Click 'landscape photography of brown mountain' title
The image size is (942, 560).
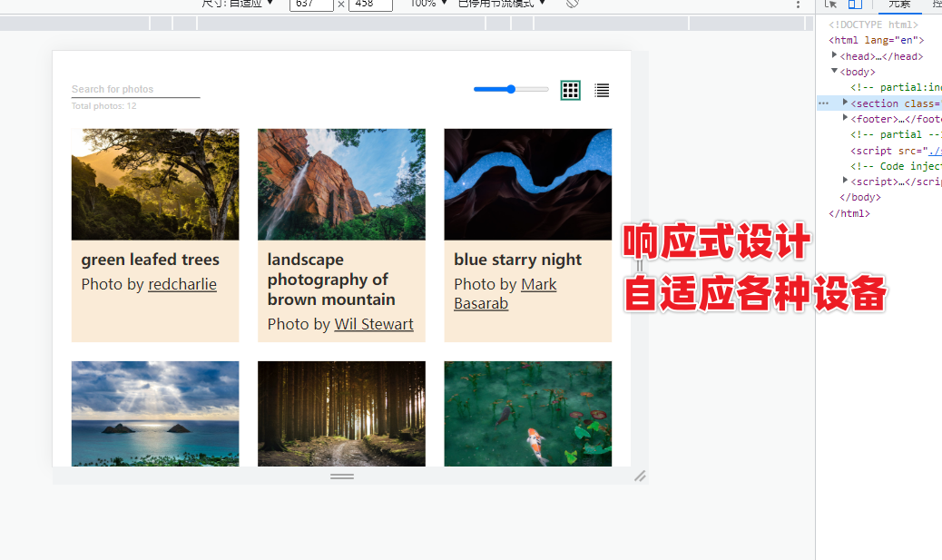331,280
